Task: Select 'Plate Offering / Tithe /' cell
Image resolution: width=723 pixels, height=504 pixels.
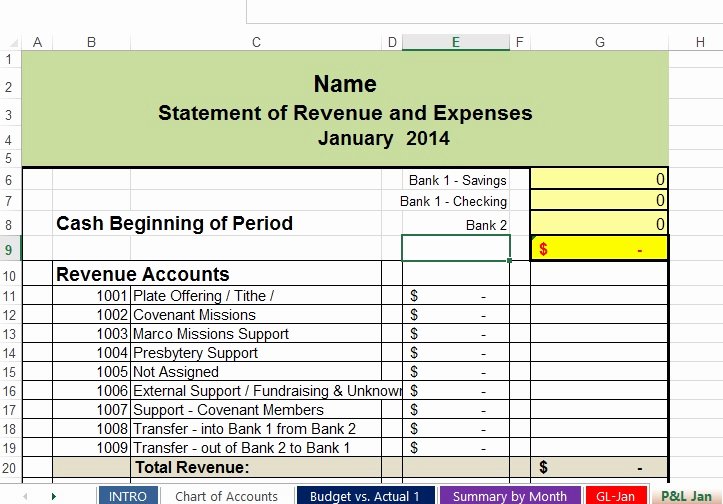Action: 256,295
